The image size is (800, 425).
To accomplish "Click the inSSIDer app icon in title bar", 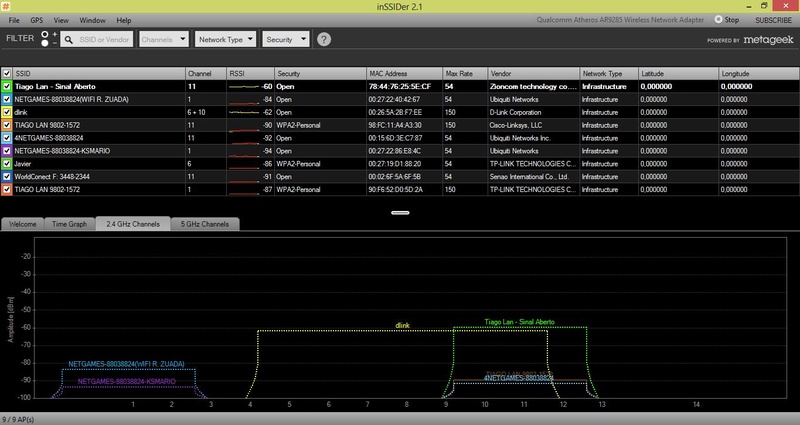I will click(7, 6).
